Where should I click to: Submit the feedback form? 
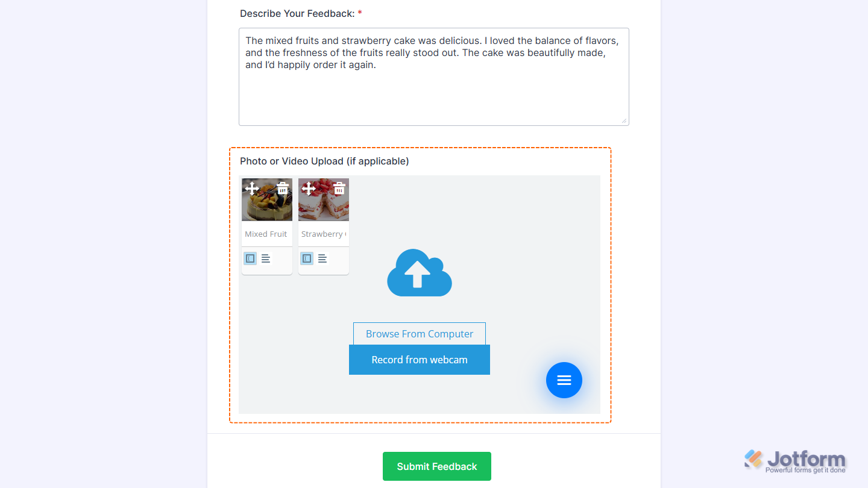tap(437, 466)
